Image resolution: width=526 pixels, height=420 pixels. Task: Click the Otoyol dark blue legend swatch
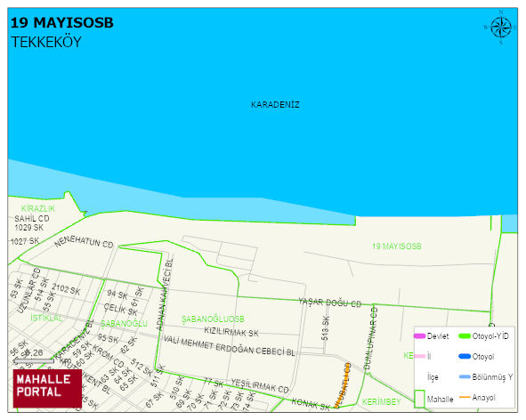(465, 356)
